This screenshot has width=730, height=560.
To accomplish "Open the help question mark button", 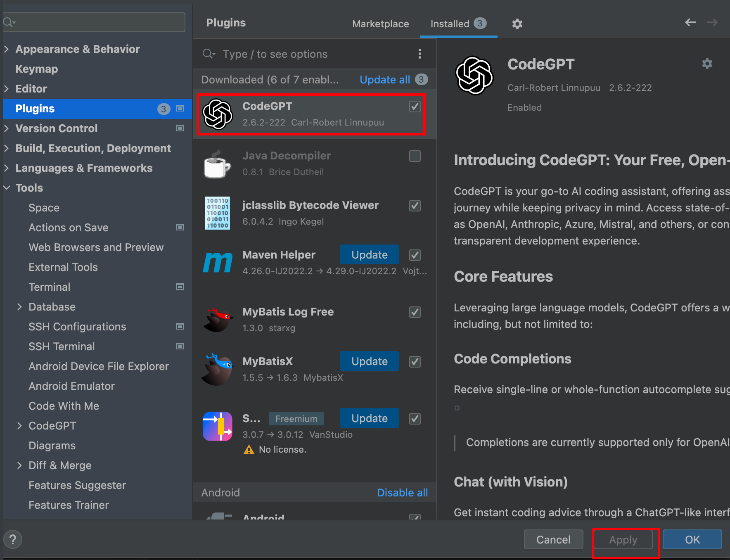I will pyautogui.click(x=13, y=539).
